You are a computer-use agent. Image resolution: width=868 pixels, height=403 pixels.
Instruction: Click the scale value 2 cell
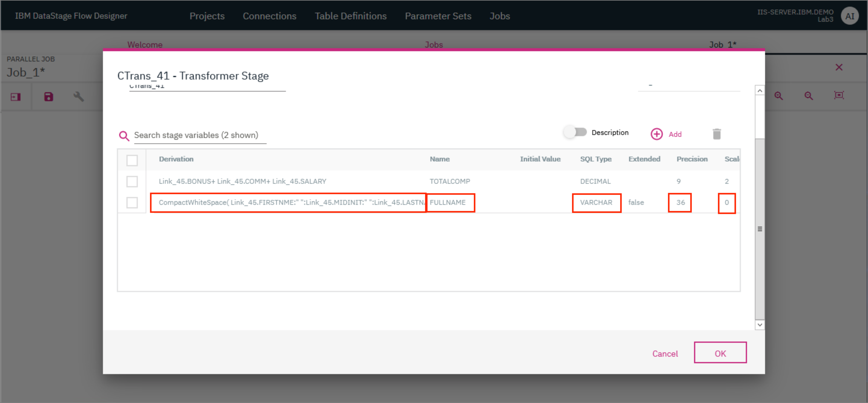(x=727, y=181)
